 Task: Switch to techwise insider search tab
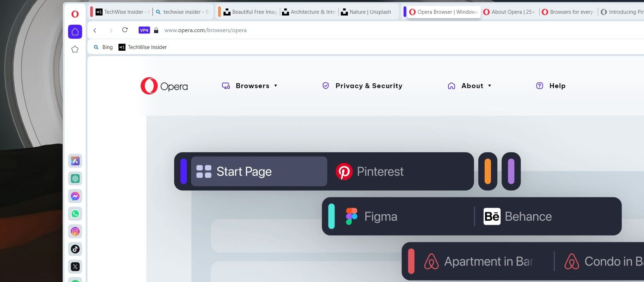click(183, 12)
